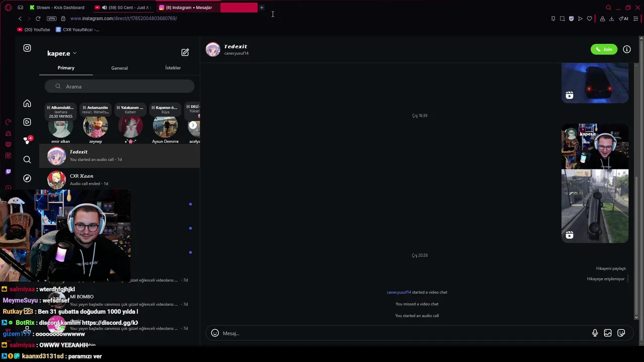
Task: Open the browser profile account icon
Action: (602, 19)
